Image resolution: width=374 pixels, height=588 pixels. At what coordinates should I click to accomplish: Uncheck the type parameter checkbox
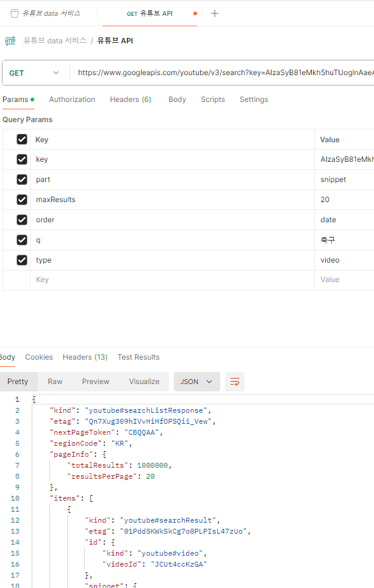(22, 260)
